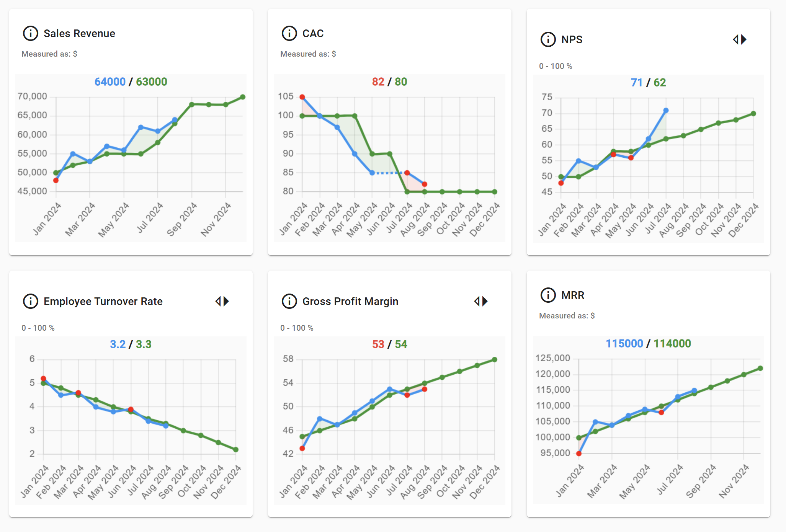
Task: Click the CAC info icon
Action: click(289, 33)
